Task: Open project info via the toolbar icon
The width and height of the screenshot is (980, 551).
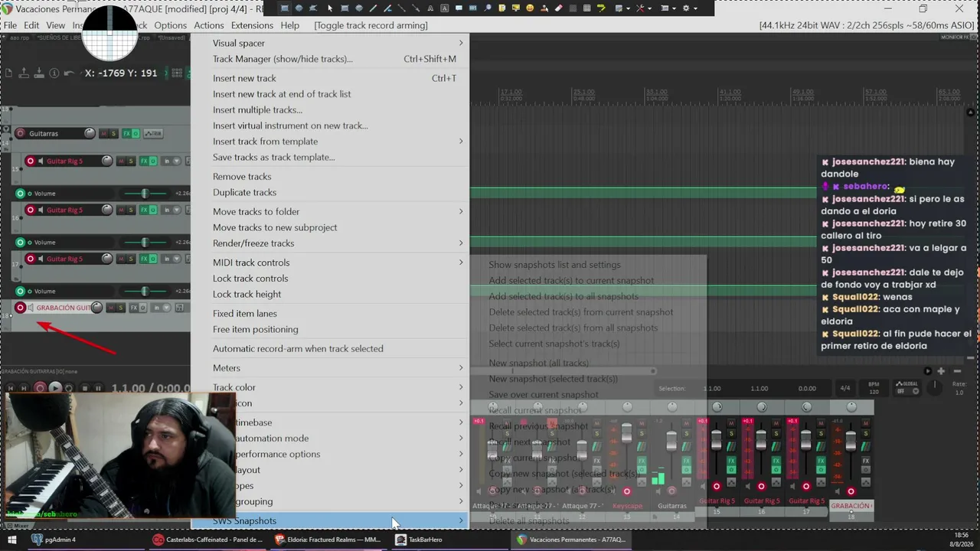Action: pos(54,73)
